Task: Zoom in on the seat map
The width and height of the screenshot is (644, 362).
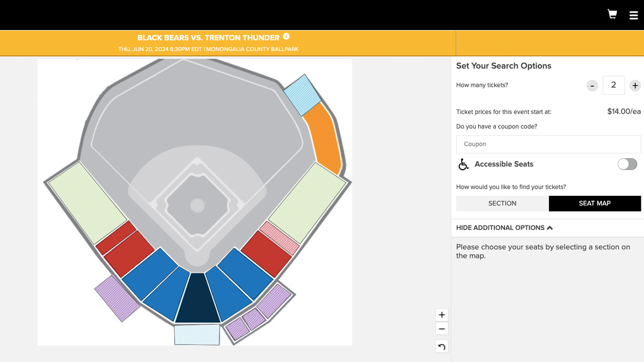Action: coord(442,315)
